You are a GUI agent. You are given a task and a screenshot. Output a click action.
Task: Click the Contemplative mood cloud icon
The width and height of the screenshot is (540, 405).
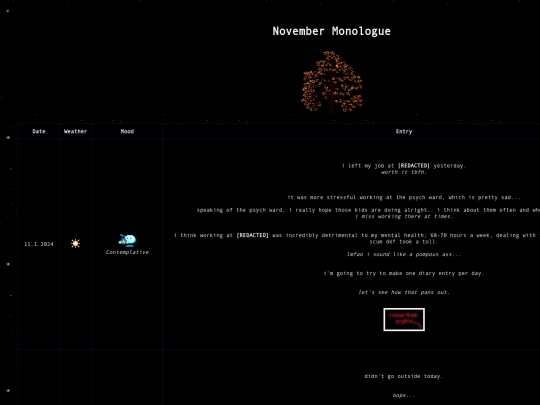127,240
